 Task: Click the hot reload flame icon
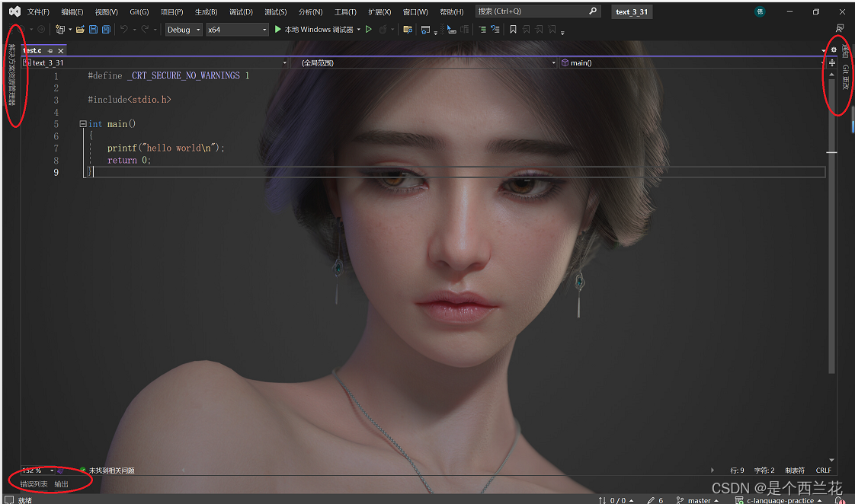383,30
